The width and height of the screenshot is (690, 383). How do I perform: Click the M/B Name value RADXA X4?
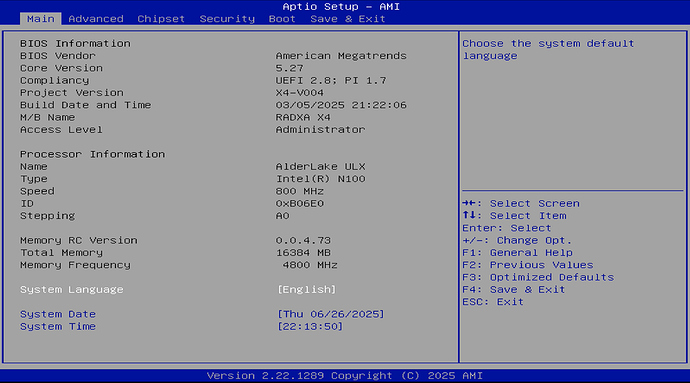(x=303, y=118)
